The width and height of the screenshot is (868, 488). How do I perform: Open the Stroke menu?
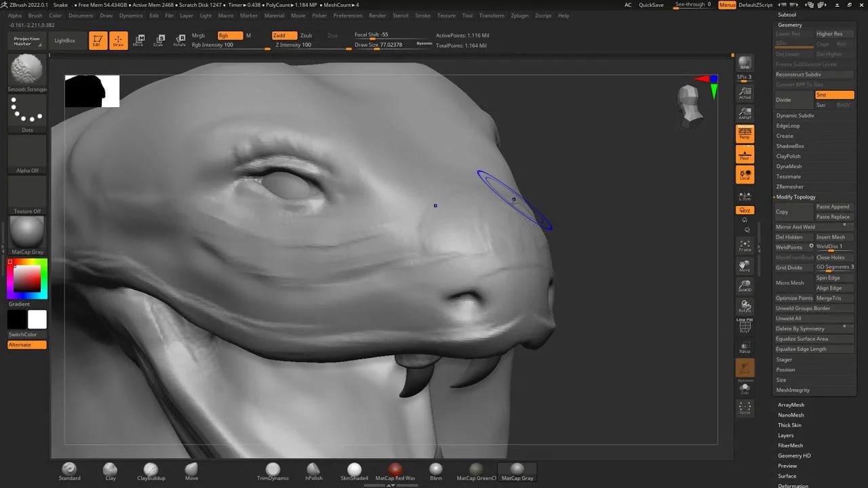[422, 15]
